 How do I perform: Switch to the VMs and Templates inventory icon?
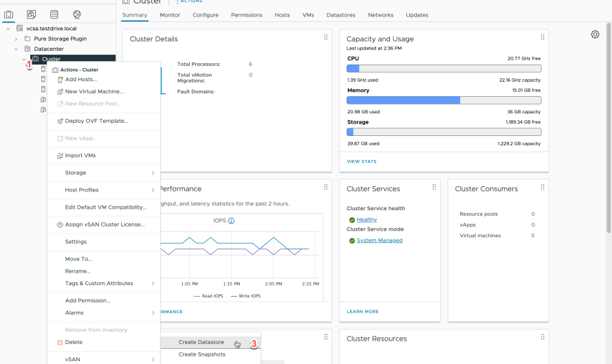tap(32, 14)
